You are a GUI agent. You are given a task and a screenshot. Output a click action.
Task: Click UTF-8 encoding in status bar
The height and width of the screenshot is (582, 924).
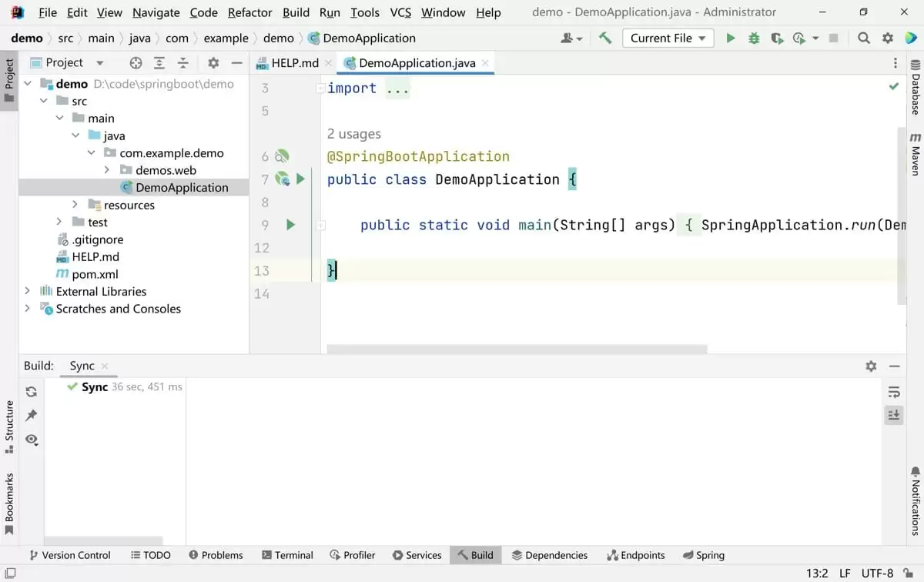878,573
